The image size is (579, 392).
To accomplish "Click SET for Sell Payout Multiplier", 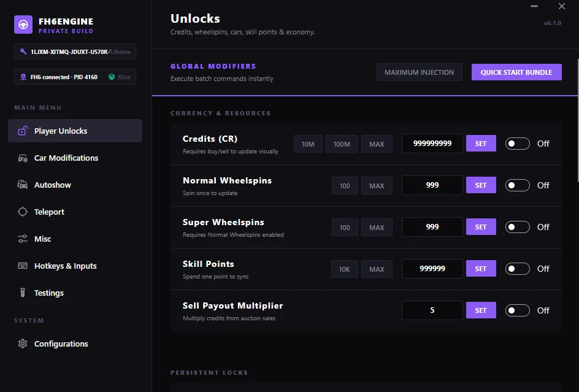I will point(481,310).
